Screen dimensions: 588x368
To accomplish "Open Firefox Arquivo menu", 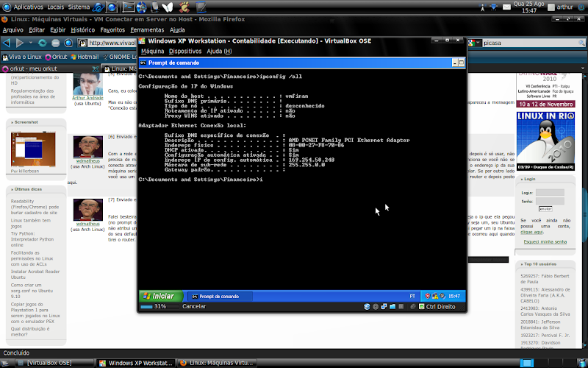I will (12, 30).
